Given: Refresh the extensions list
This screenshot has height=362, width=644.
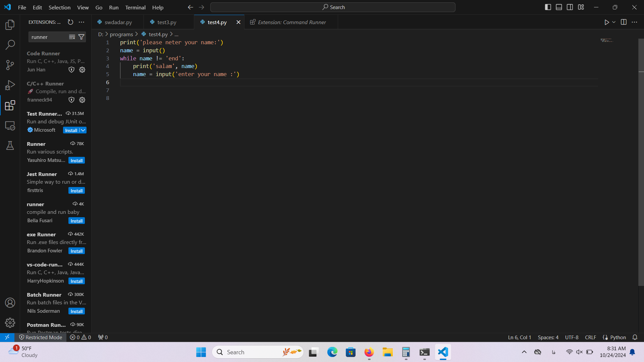Looking at the screenshot, I should point(70,22).
